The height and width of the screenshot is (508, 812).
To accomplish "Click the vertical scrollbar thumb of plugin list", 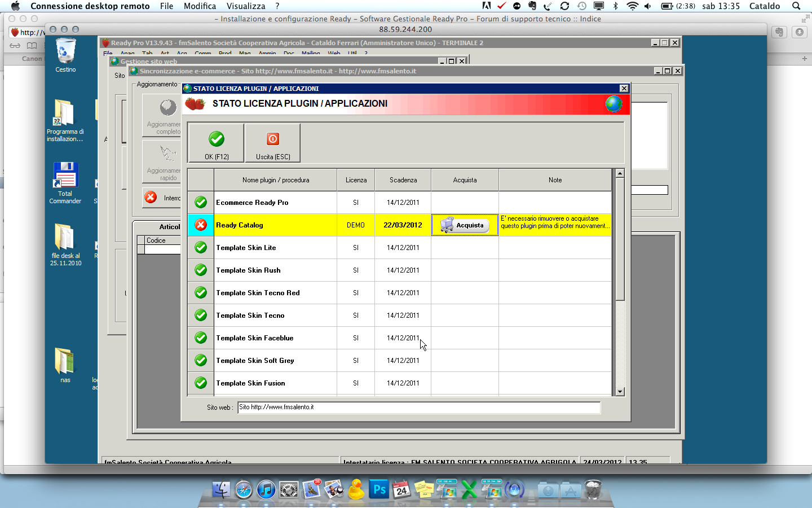I will tap(620, 239).
